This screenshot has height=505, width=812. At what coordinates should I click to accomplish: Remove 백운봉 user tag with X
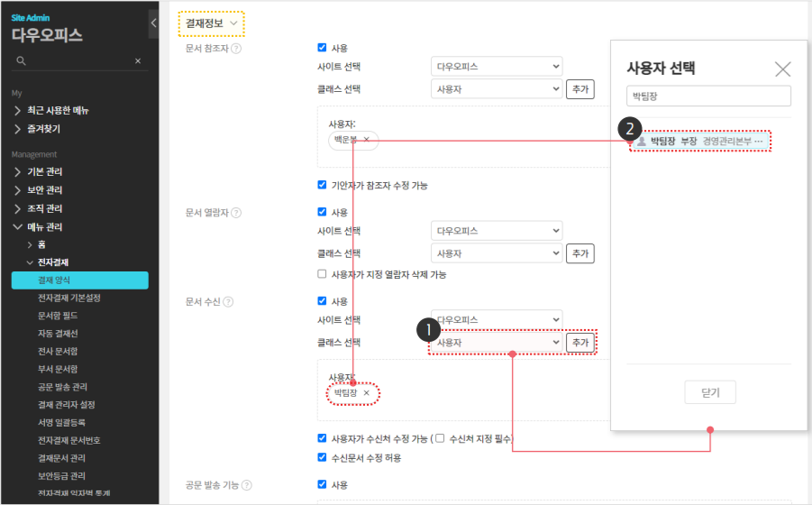(366, 140)
